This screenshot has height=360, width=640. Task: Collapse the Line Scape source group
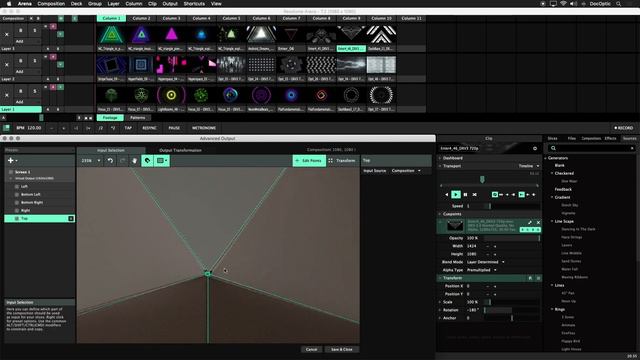click(x=552, y=221)
